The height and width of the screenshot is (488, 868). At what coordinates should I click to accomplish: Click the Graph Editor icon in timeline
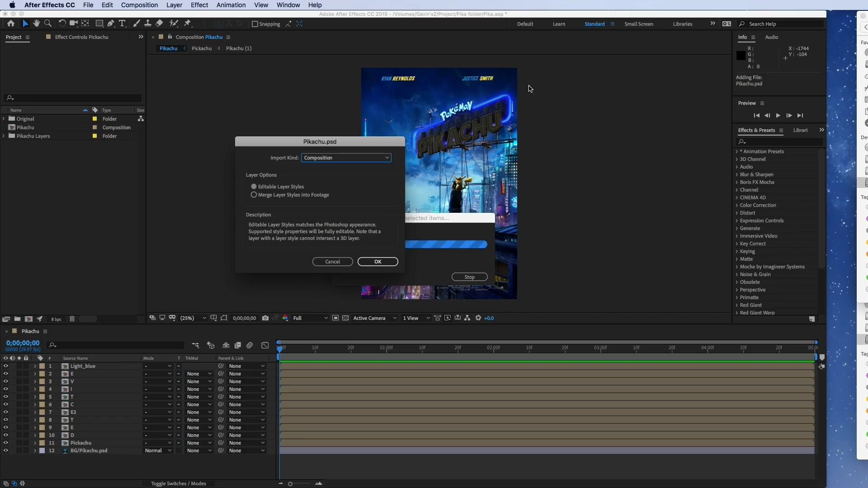pos(265,345)
